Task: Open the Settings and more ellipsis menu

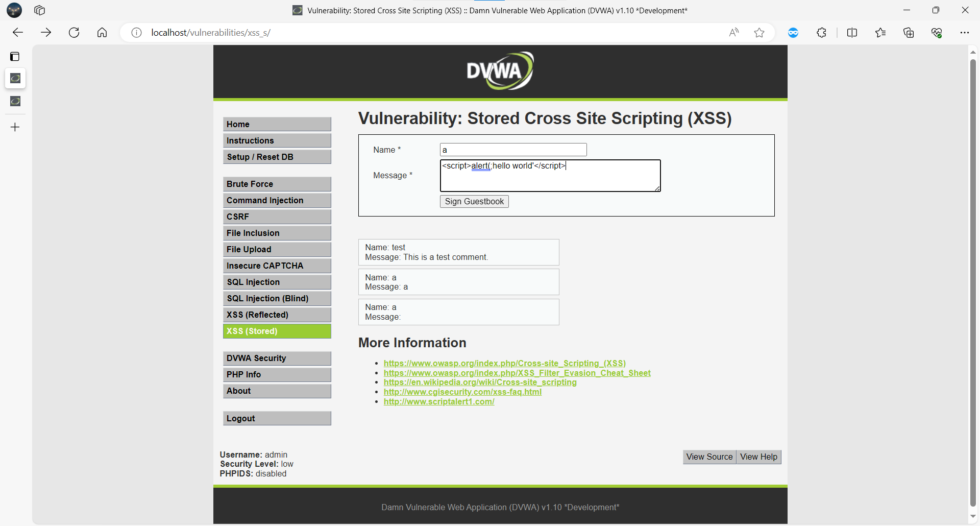Action: (x=964, y=33)
